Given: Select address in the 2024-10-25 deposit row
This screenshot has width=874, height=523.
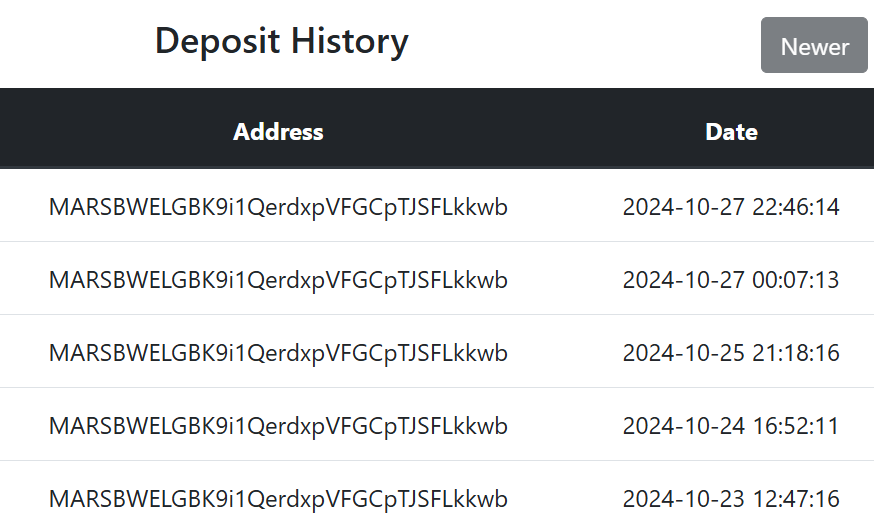Looking at the screenshot, I should click(x=278, y=353).
